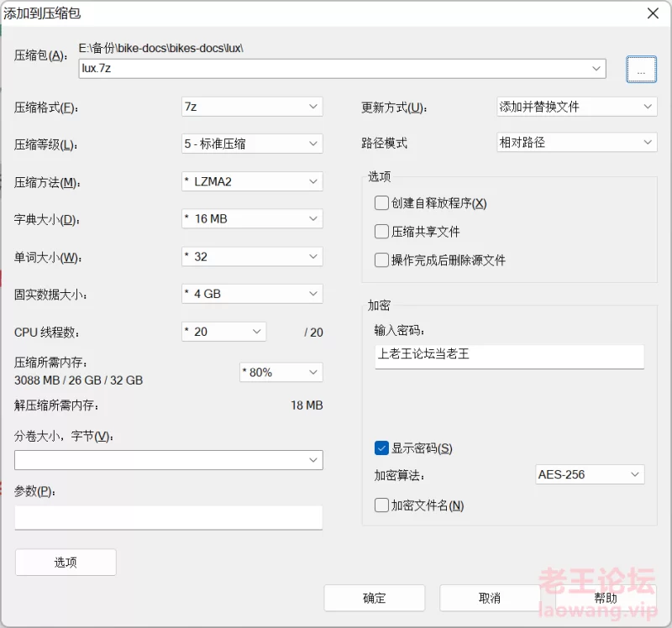Click the 18 MB decompression memory value
The height and width of the screenshot is (628, 672).
307,406
